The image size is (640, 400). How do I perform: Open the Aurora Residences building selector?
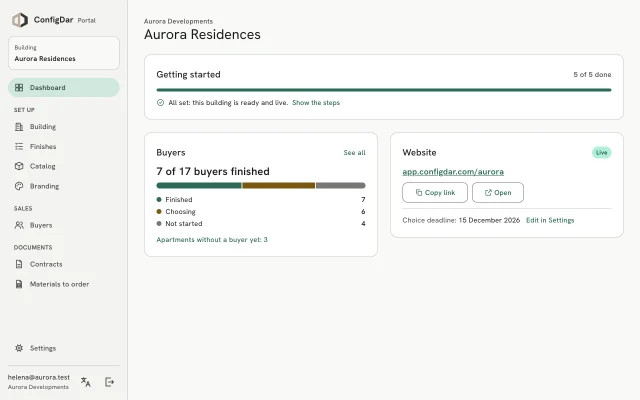[x=64, y=53]
